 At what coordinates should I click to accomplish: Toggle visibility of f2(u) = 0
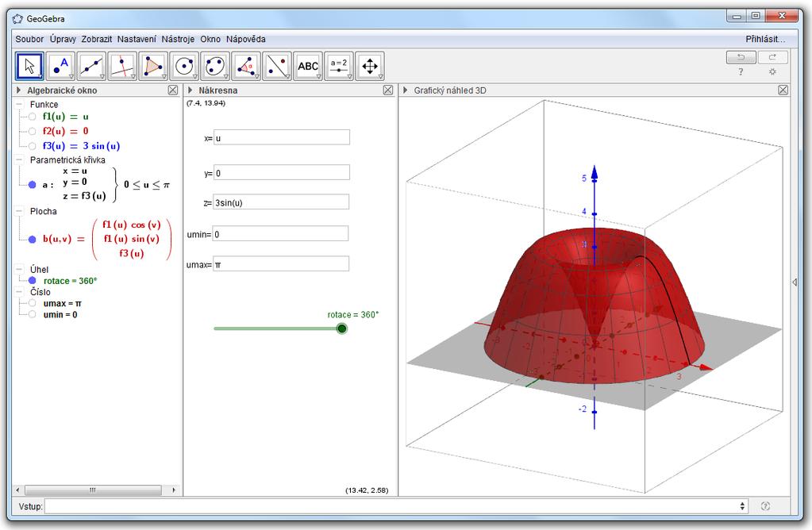click(x=32, y=132)
